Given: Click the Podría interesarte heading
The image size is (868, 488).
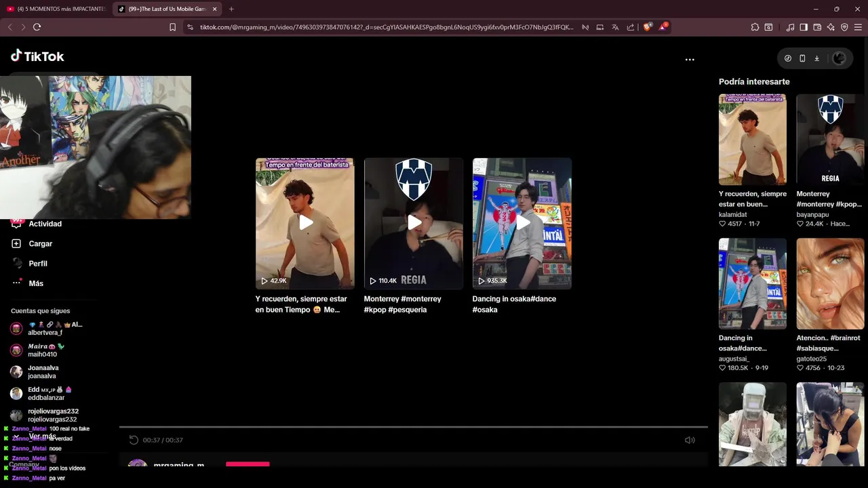Looking at the screenshot, I should [x=754, y=81].
